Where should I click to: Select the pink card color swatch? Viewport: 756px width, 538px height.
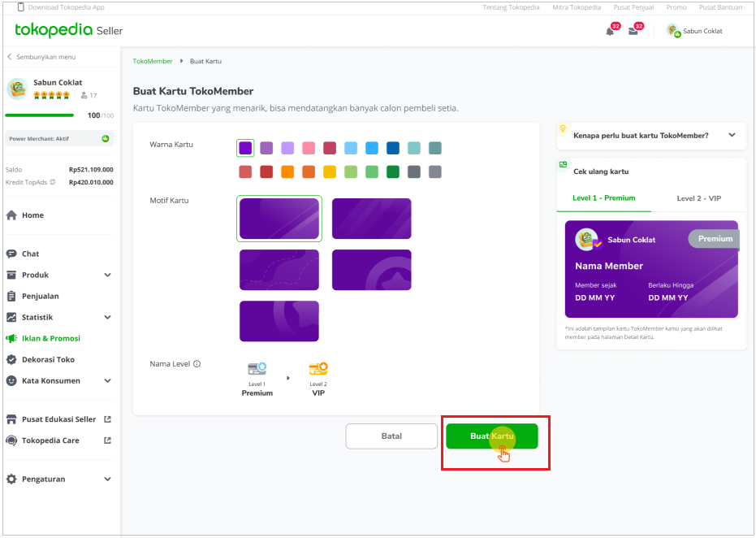[x=309, y=148]
